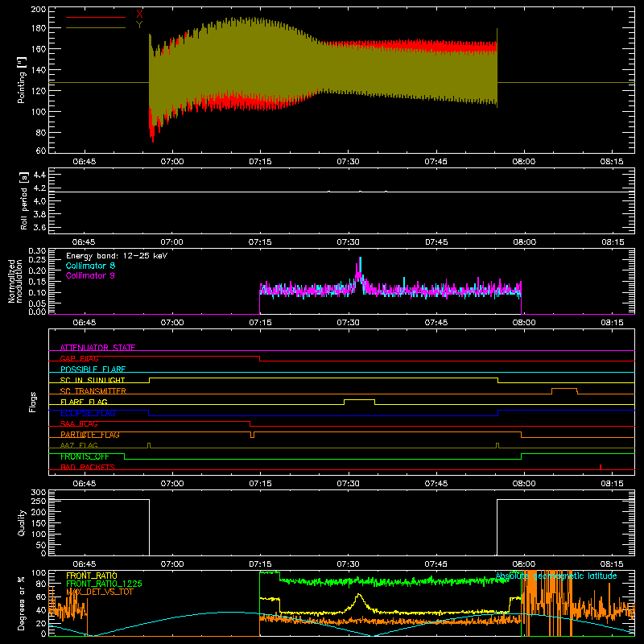The width and height of the screenshot is (644, 644).
Task: Select the green FRONT_RATIO_1225 legend entry
Action: point(104,584)
